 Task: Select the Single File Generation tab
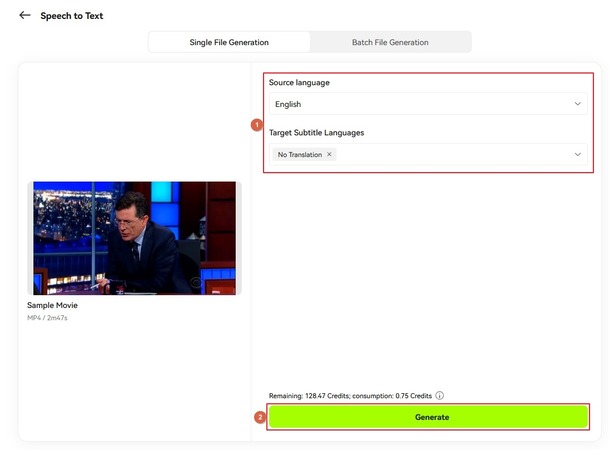(229, 42)
